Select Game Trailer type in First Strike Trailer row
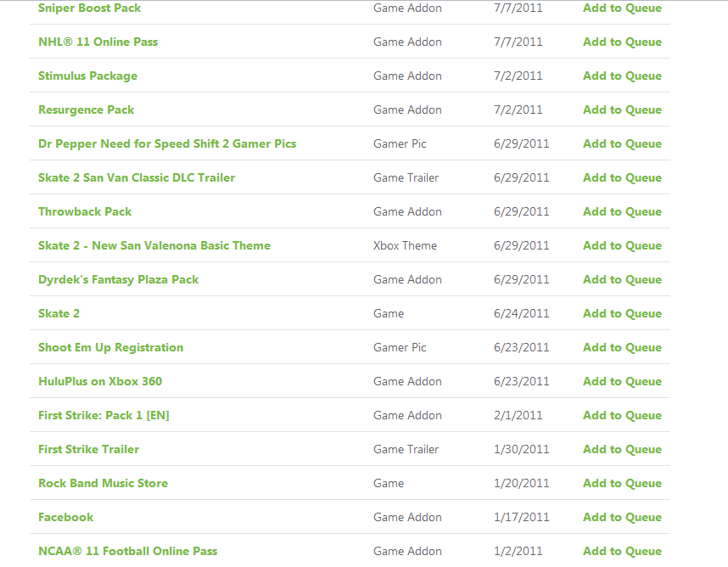Viewport: 728px width, 567px height. (x=406, y=449)
